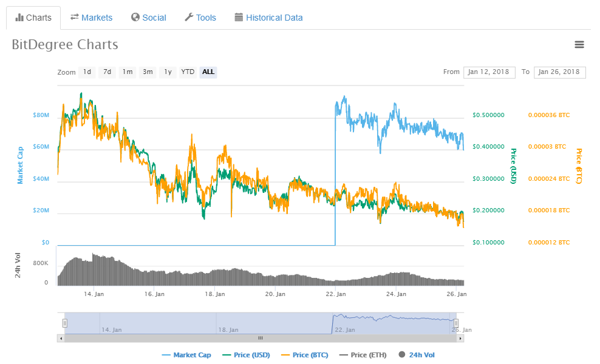Click the 18. Jan label in navigator

[x=228, y=329]
